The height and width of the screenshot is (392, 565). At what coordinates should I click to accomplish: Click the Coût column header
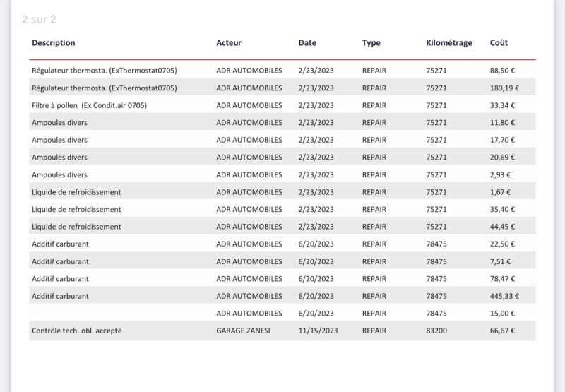point(499,43)
